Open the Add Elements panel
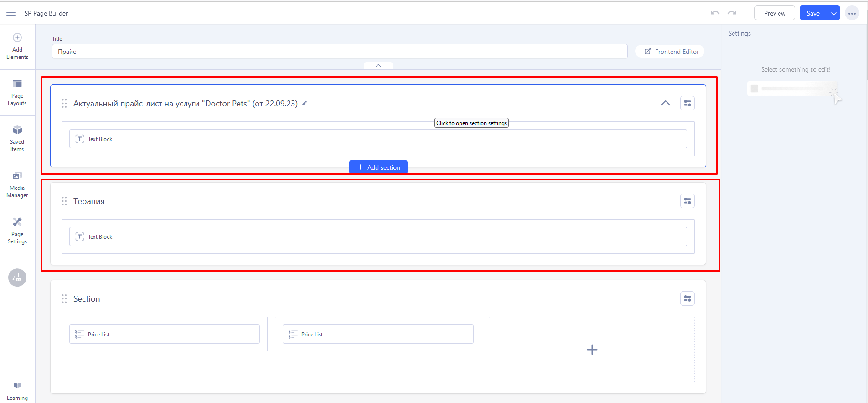868x403 pixels. (x=17, y=47)
